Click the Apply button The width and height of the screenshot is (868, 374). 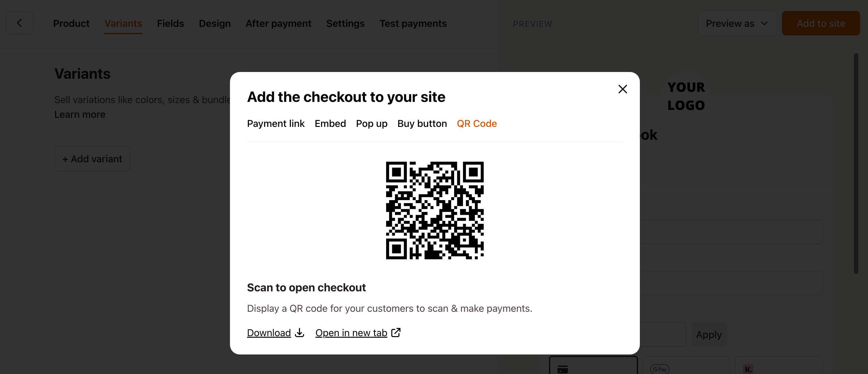tap(709, 334)
